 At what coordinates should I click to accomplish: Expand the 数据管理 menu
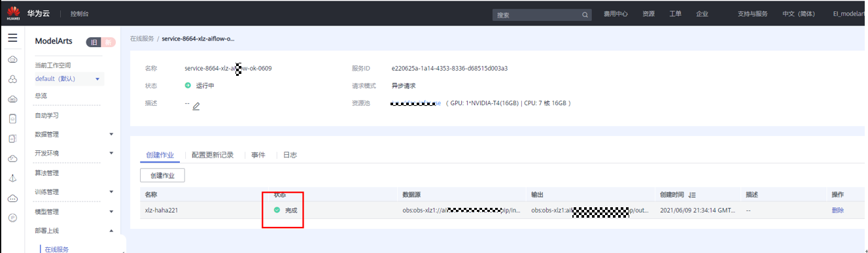[111, 134]
